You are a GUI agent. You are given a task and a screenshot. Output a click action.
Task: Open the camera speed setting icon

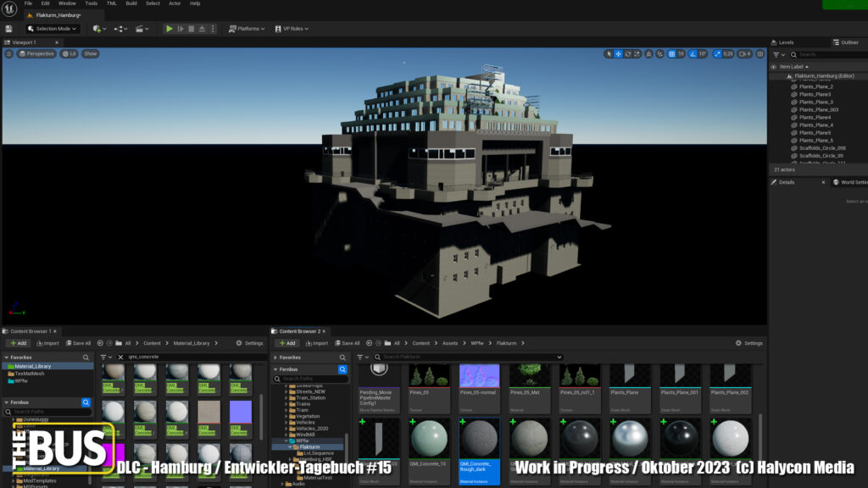[743, 53]
